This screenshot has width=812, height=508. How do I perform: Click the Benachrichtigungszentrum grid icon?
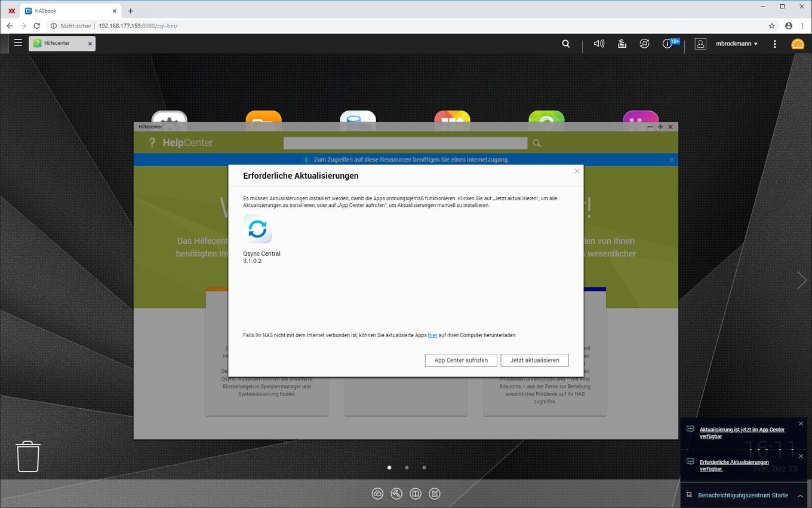coord(689,495)
